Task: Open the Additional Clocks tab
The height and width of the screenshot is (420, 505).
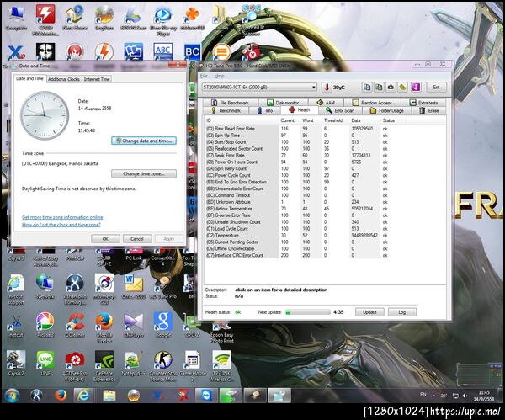Action: 64,79
